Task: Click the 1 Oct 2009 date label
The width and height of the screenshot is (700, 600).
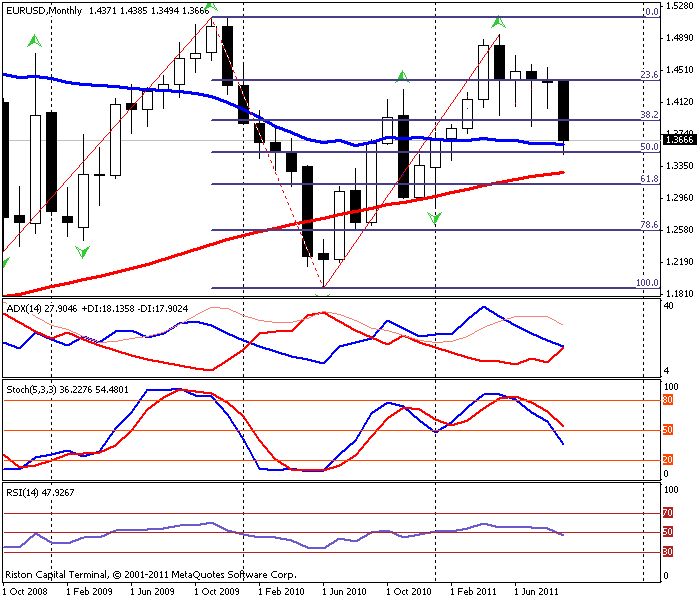Action: tap(217, 592)
